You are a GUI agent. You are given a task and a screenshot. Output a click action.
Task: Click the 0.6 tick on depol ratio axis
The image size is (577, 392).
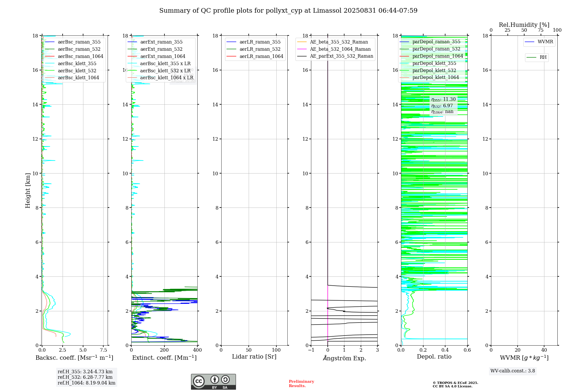coord(467,350)
